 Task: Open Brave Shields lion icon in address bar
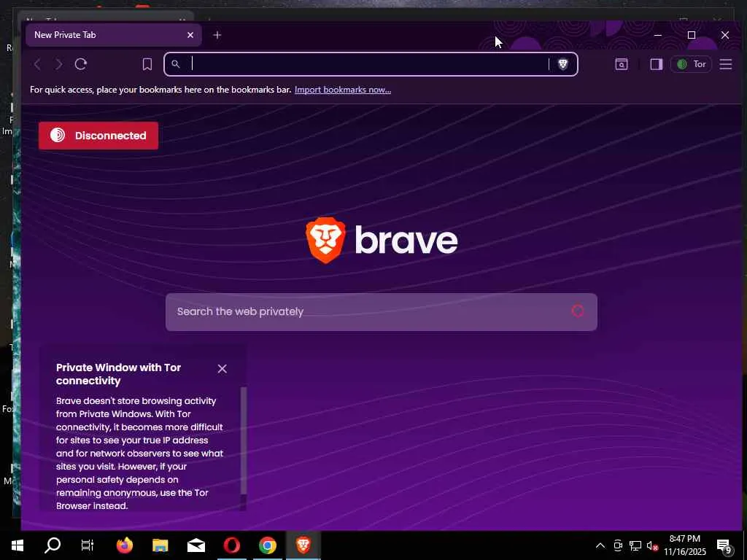pos(562,64)
